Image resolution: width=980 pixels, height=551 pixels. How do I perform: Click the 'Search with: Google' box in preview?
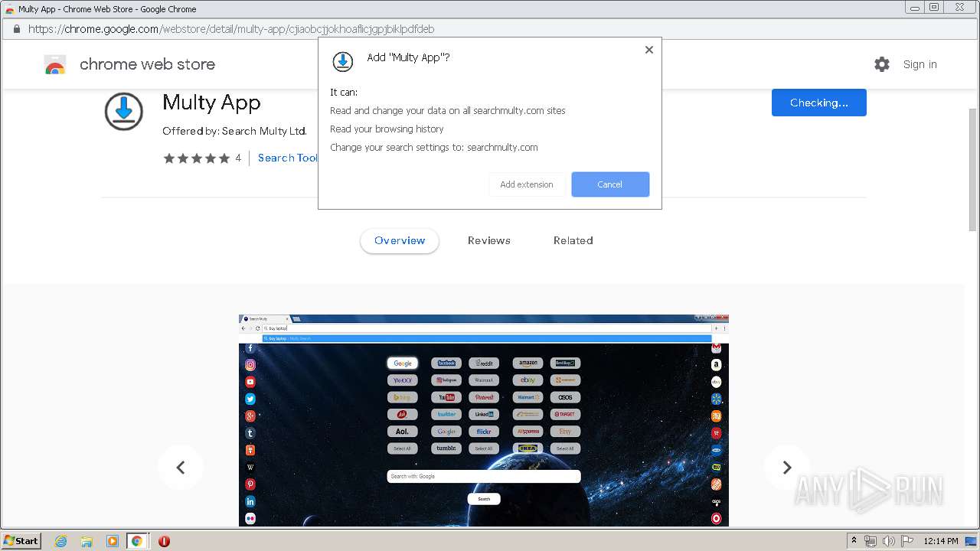(484, 476)
